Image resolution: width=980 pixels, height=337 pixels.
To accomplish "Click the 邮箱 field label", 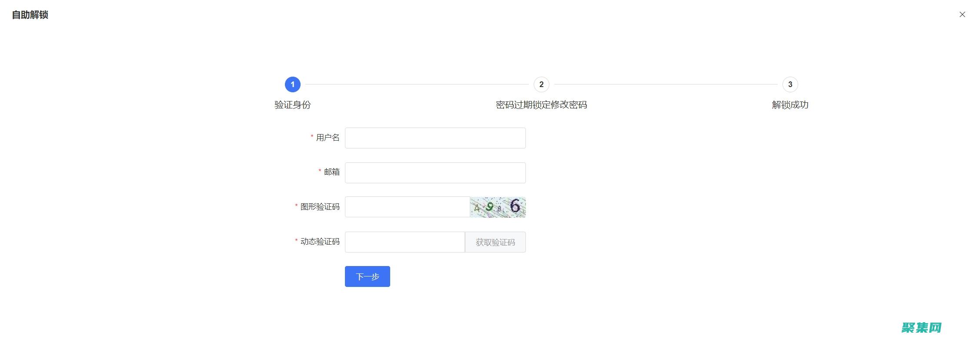I will pyautogui.click(x=331, y=172).
